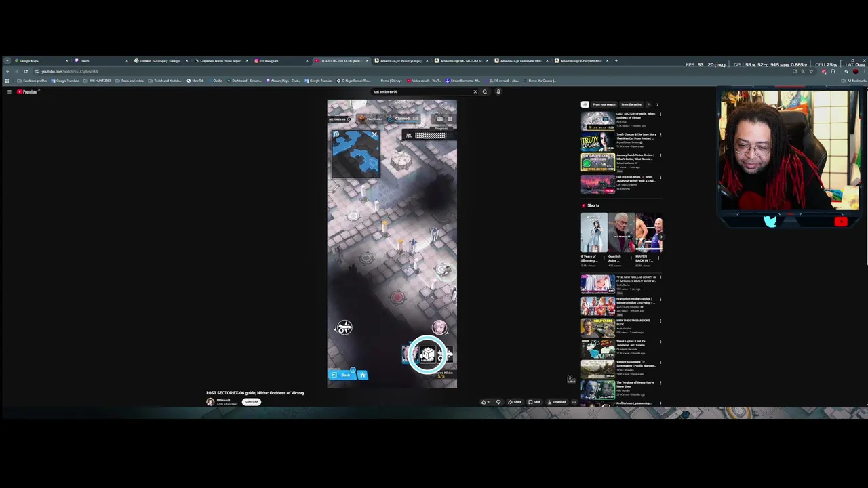The image size is (868, 488).
Task: Dislike the video with thumbs down
Action: pos(498,402)
